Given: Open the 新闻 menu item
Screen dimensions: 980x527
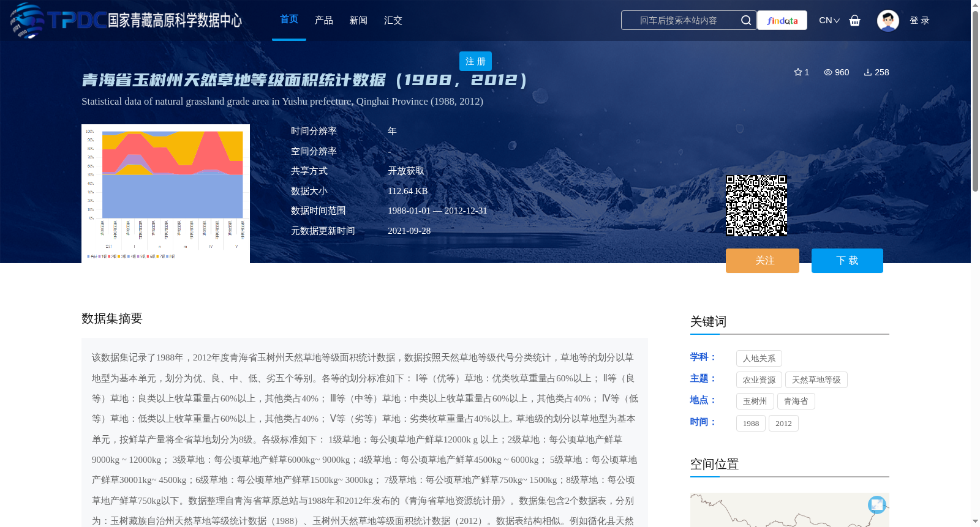Looking at the screenshot, I should (x=358, y=20).
